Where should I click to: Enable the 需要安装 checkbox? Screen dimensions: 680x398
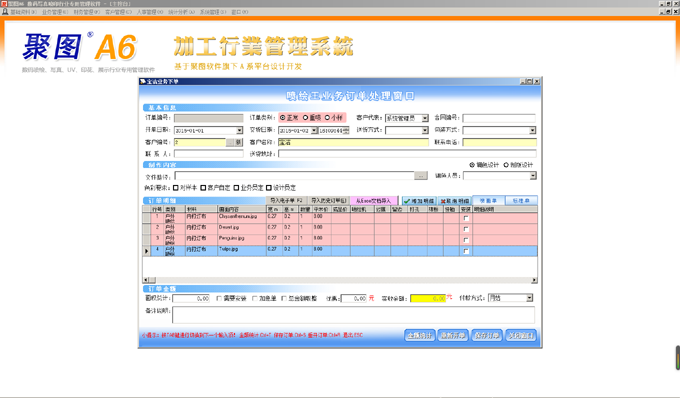point(219,298)
